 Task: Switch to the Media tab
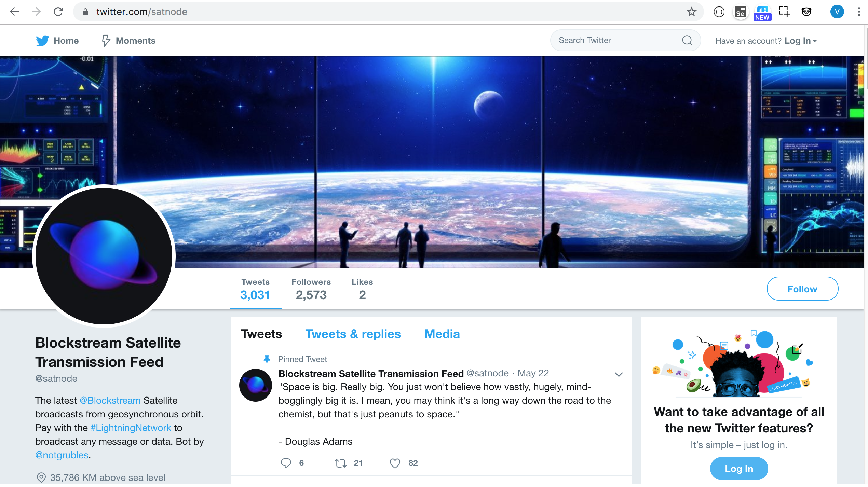(x=442, y=334)
